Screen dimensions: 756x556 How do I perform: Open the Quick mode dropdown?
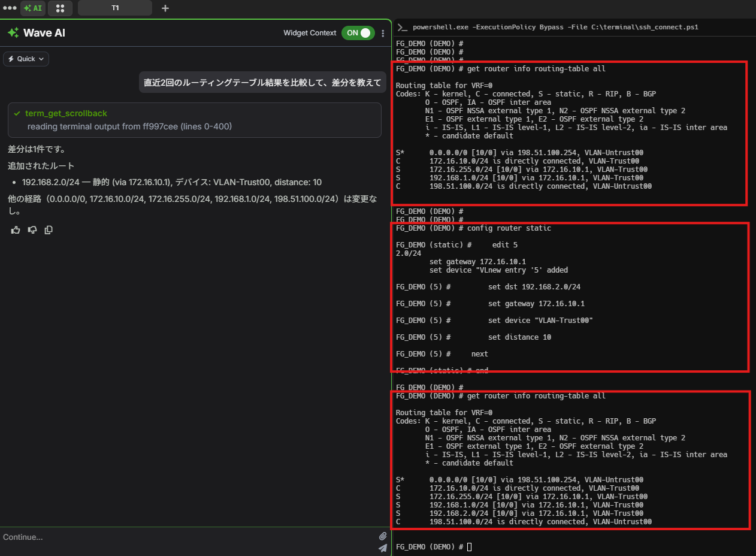(26, 59)
